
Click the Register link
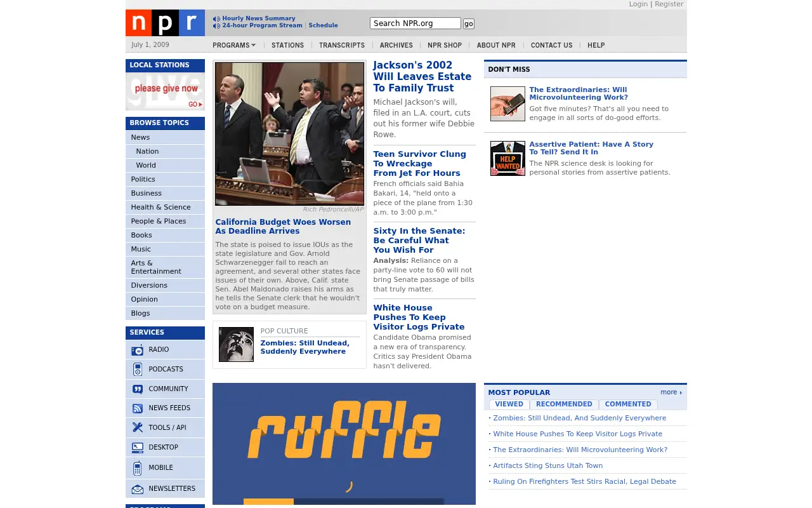point(669,4)
